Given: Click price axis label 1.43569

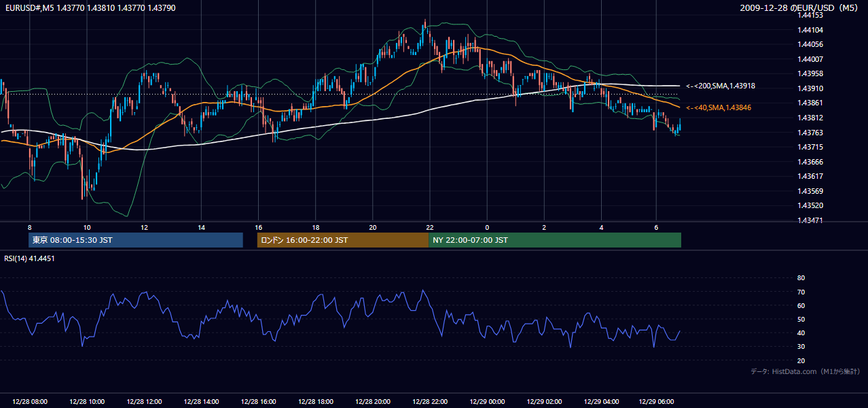Looking at the screenshot, I should [810, 191].
